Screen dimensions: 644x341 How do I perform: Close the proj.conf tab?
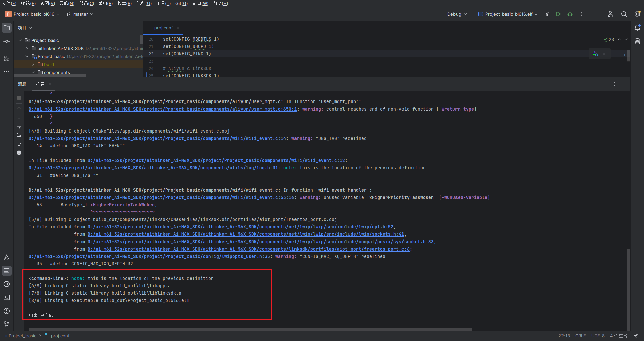pos(178,28)
